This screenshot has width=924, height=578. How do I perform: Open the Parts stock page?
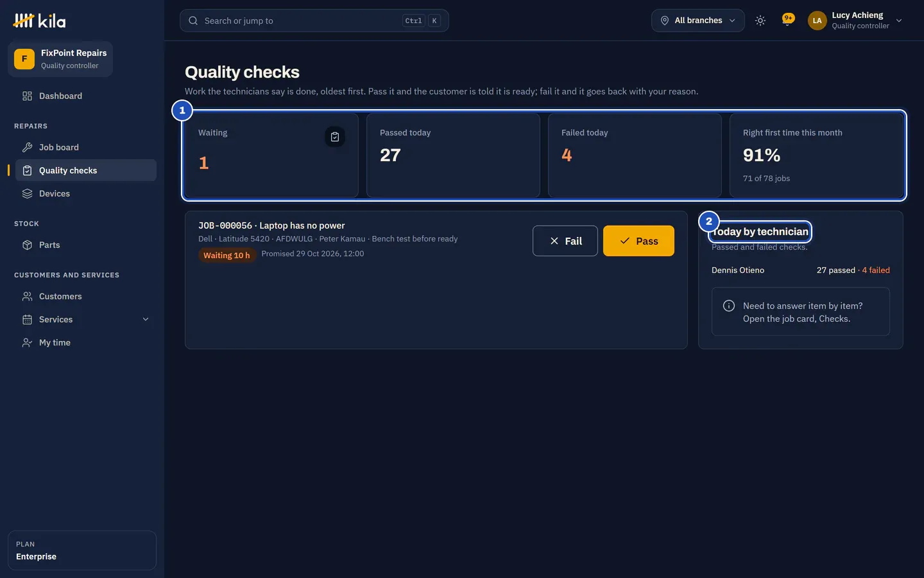pos(86,245)
